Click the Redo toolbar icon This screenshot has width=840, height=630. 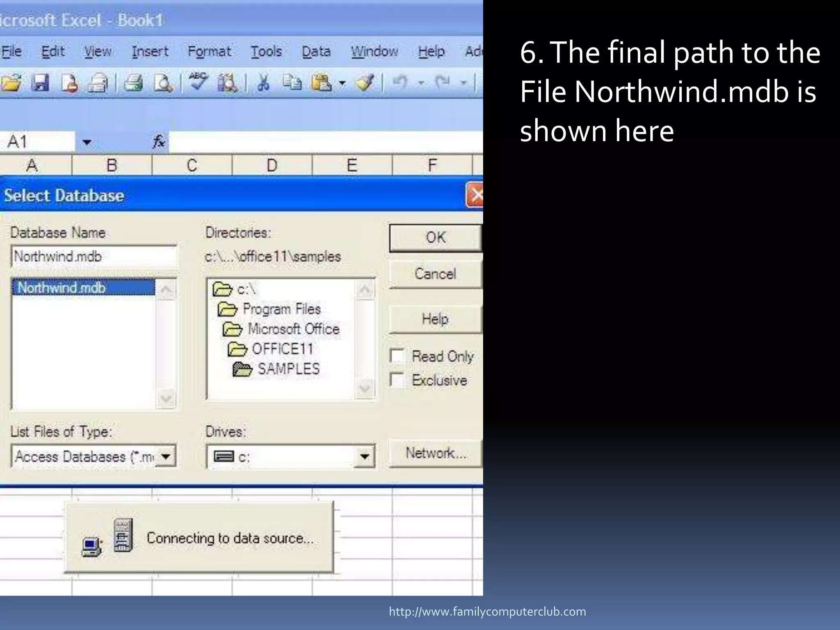pyautogui.click(x=443, y=82)
